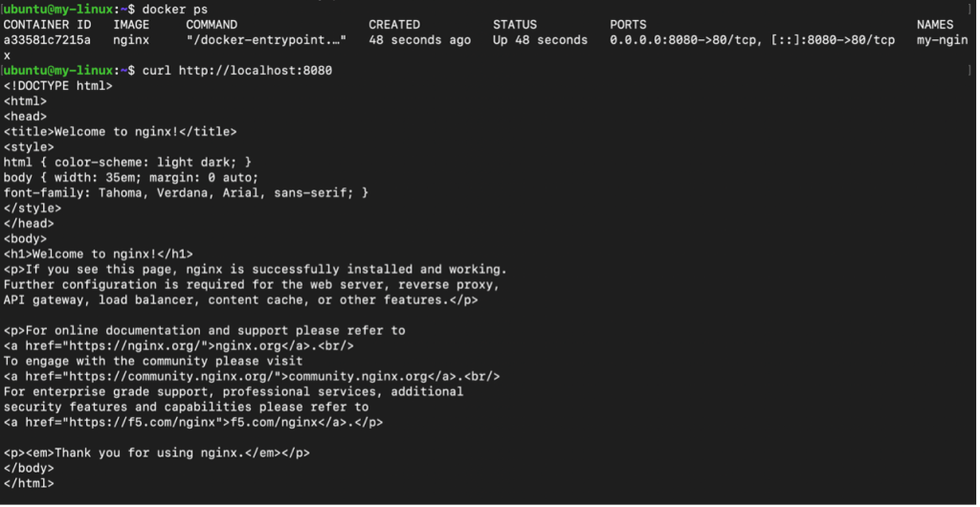Click the 'Thank you for using nginx.' line
Screen dimensions: 980x507
pyautogui.click(x=156, y=453)
